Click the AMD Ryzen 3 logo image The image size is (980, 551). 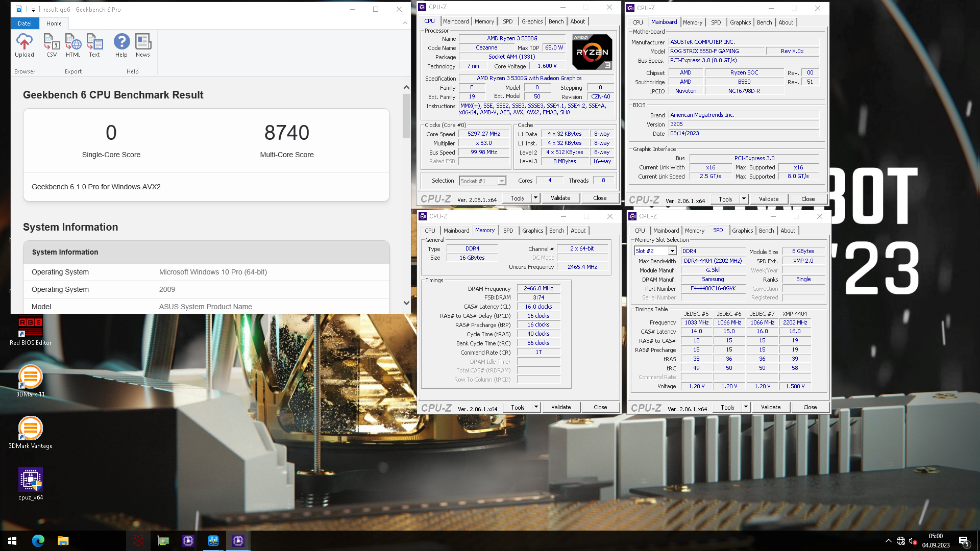(592, 52)
